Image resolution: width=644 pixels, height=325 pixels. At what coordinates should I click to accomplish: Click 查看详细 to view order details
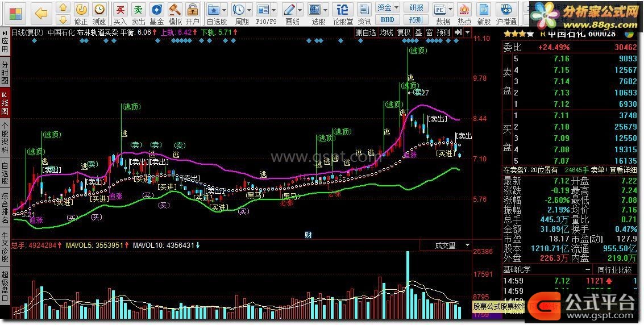click(x=622, y=170)
